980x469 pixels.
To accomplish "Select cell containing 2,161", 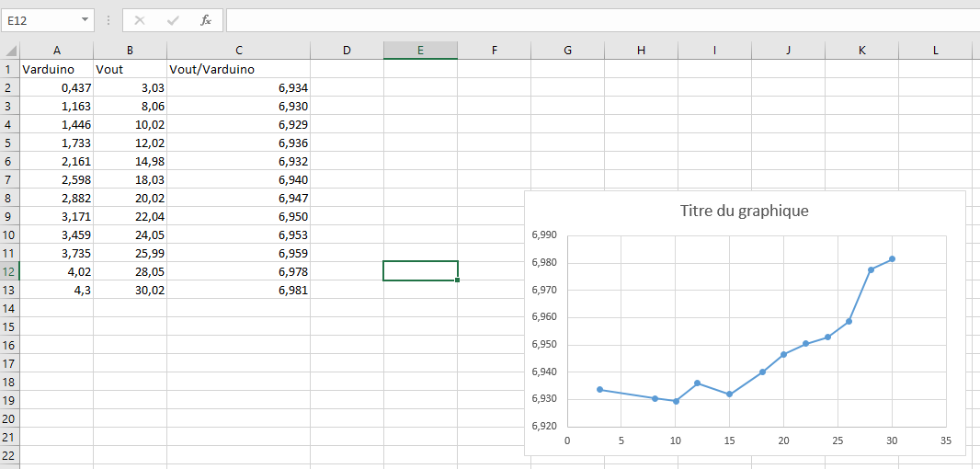I will coord(57,161).
